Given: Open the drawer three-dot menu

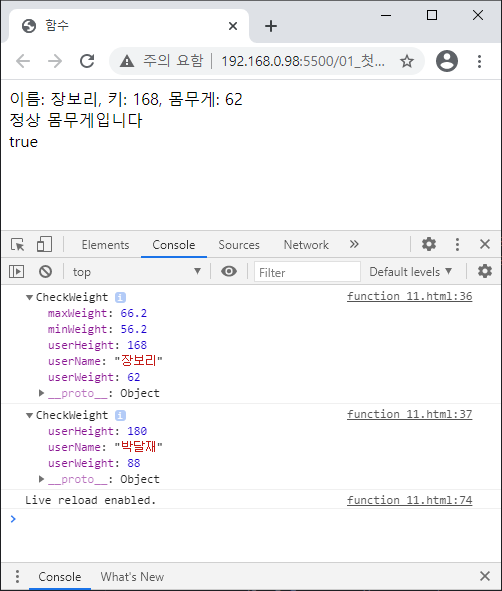Looking at the screenshot, I should pyautogui.click(x=17, y=576).
